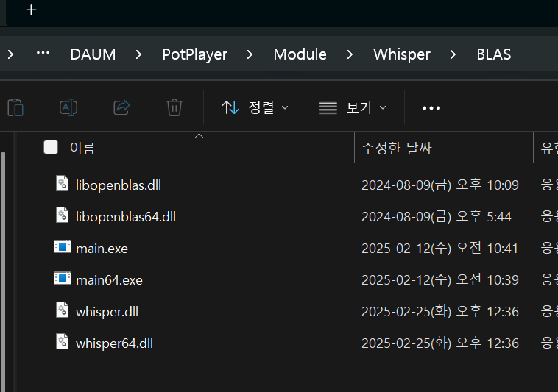
Task: Click the Delete trash can icon
Action: pos(174,107)
